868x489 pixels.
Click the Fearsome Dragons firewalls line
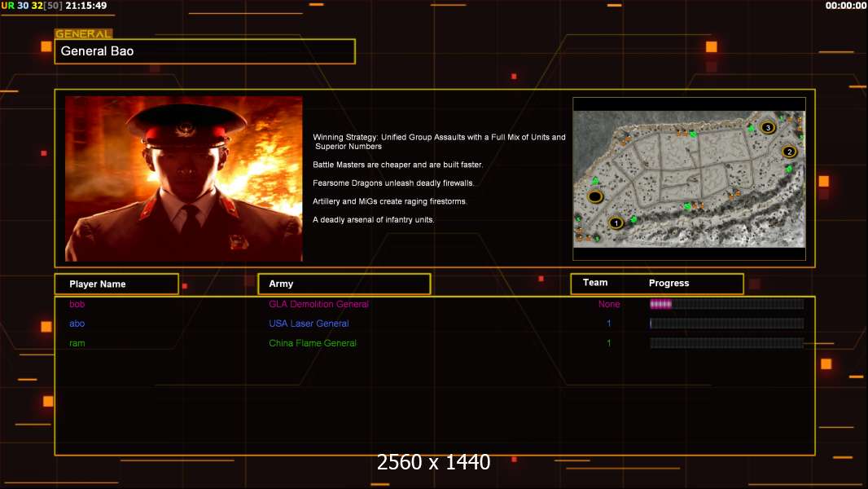click(x=393, y=183)
